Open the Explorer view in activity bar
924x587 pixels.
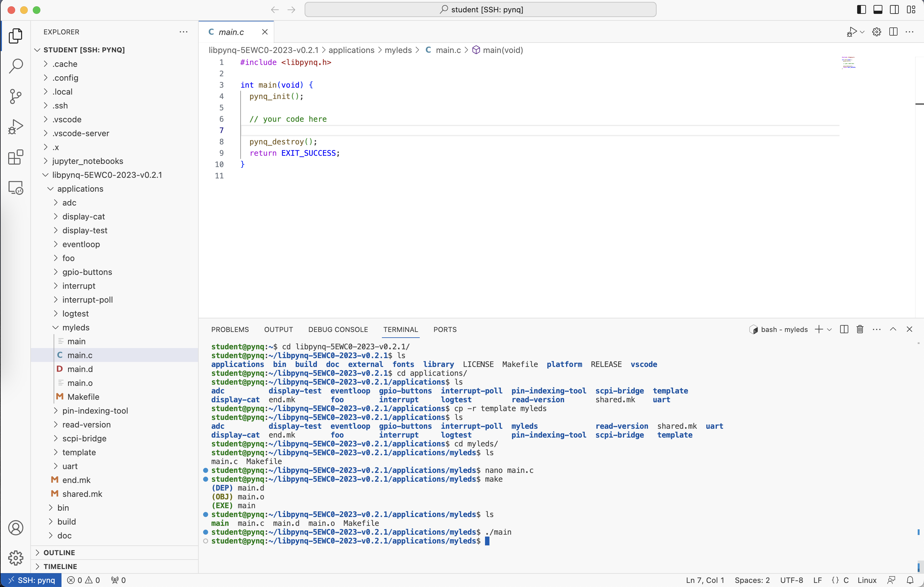coord(15,36)
